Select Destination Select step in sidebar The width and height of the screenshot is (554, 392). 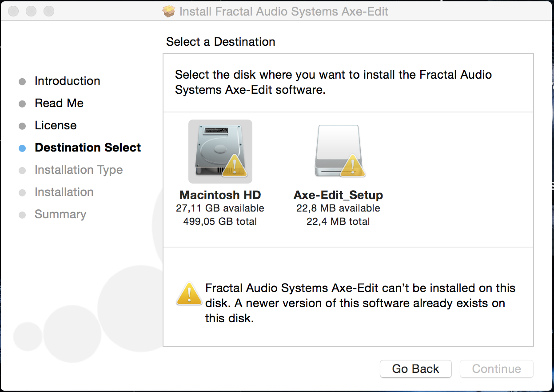click(88, 148)
